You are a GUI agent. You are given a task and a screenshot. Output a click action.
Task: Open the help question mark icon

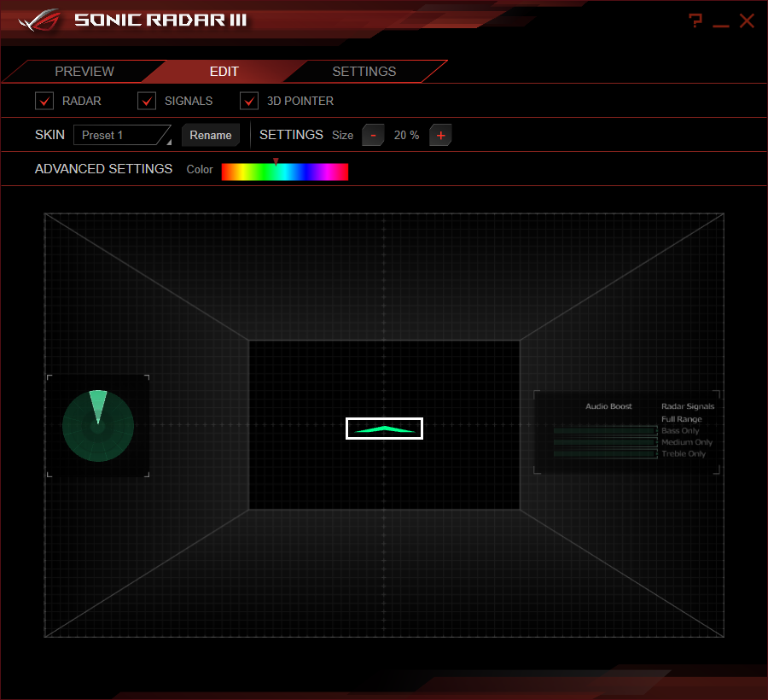pyautogui.click(x=695, y=20)
